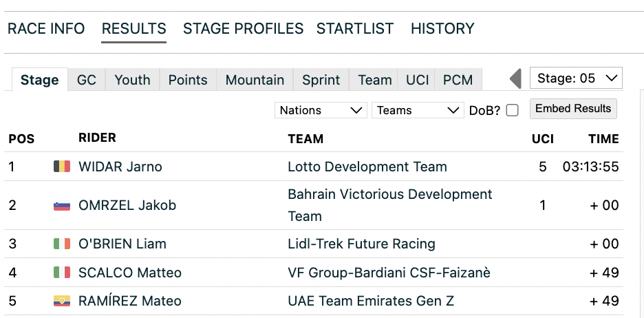Open the Lotto Development Team link
This screenshot has height=318, width=644.
pyautogui.click(x=367, y=167)
